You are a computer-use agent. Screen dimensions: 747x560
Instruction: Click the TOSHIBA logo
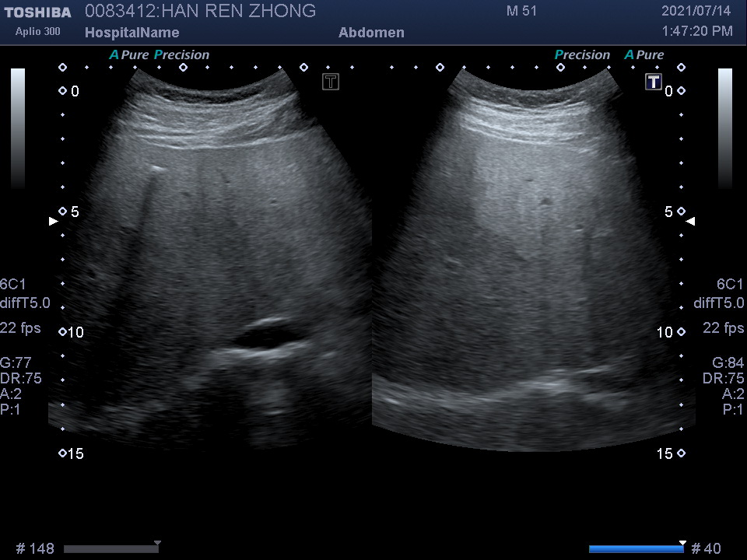coord(37,12)
